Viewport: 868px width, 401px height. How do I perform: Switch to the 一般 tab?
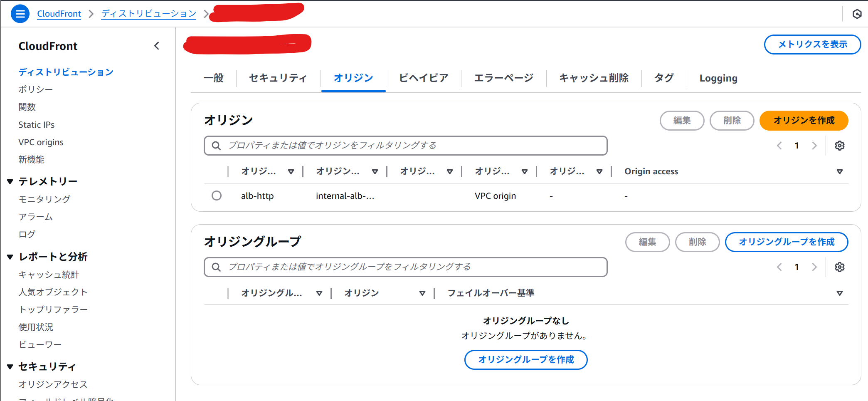coord(214,78)
